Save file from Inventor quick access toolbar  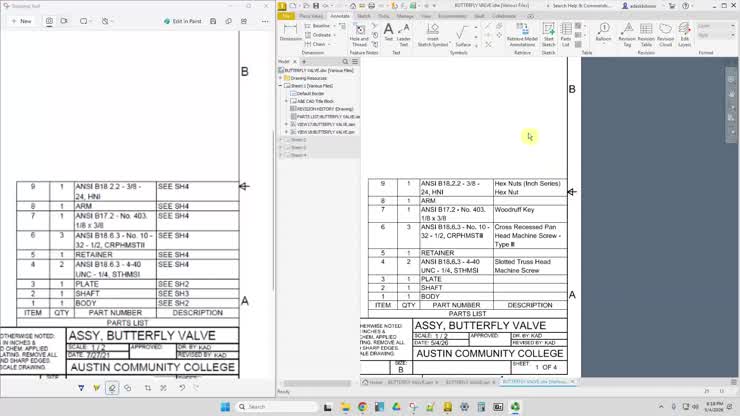(x=316, y=6)
